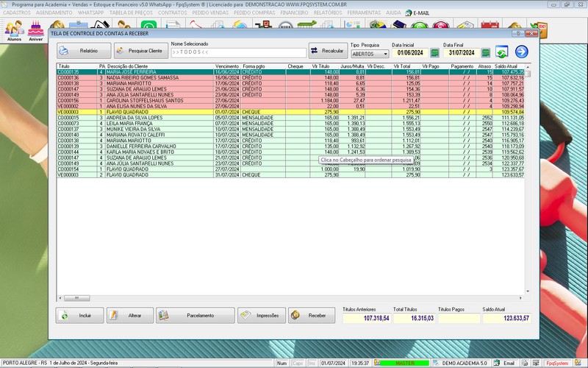Open the Aniver birthday cake icon
The image size is (588, 368).
pos(36,31)
